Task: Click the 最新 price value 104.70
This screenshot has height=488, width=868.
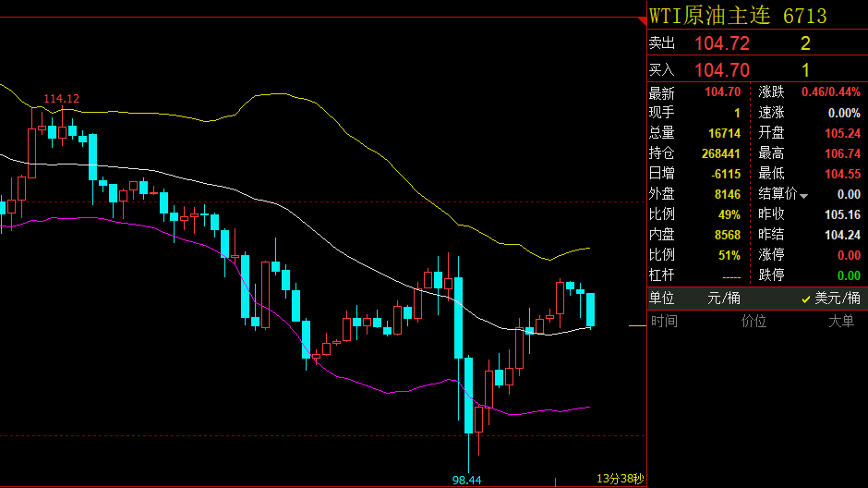Action: coord(722,91)
